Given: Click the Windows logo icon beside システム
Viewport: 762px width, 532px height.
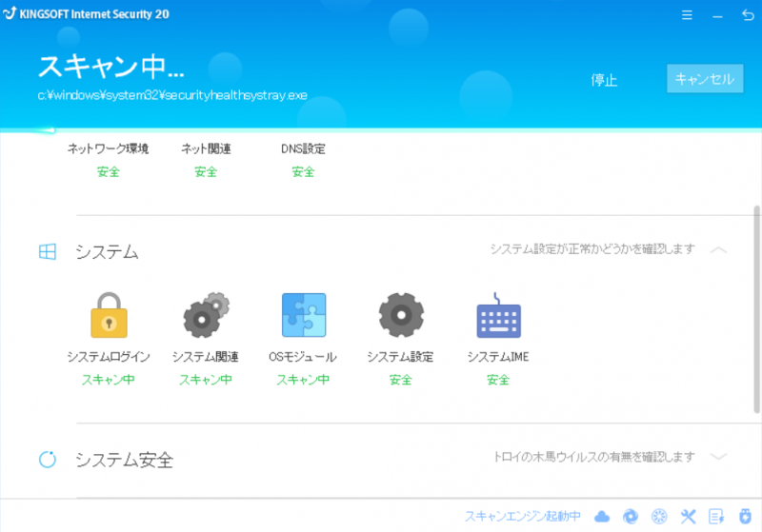Looking at the screenshot, I should (47, 252).
